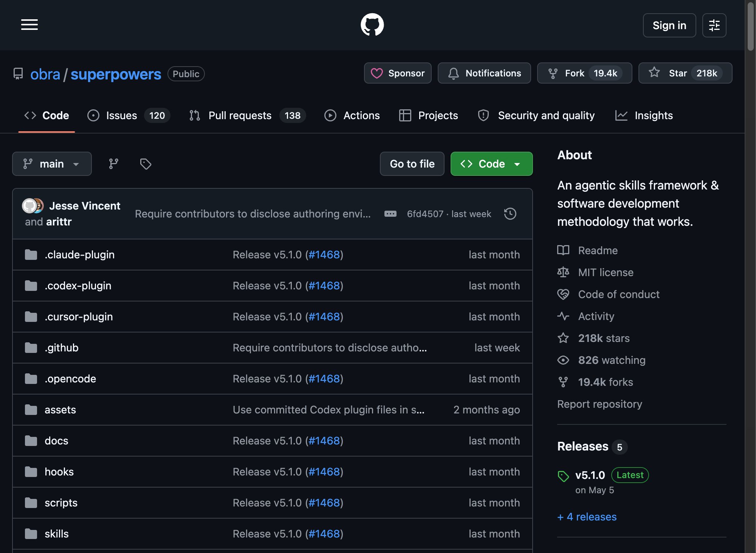756x553 pixels.
Task: Show + 4 releases link
Action: [587, 517]
